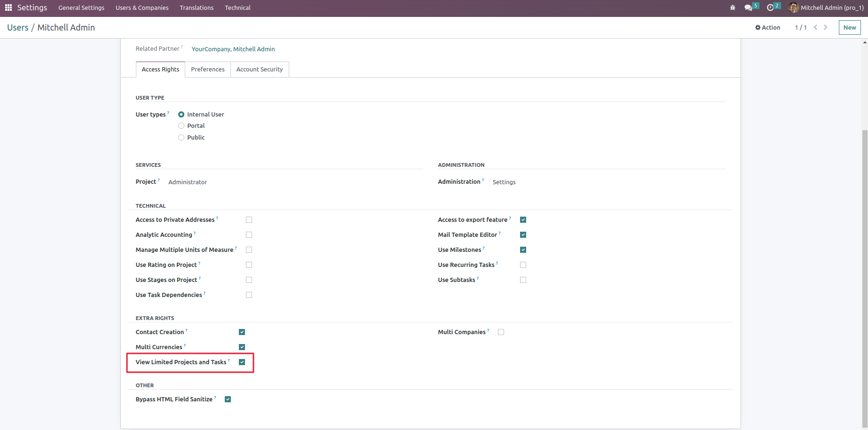Open the Technical menu
Viewport: 868px width, 430px height.
[x=237, y=8]
